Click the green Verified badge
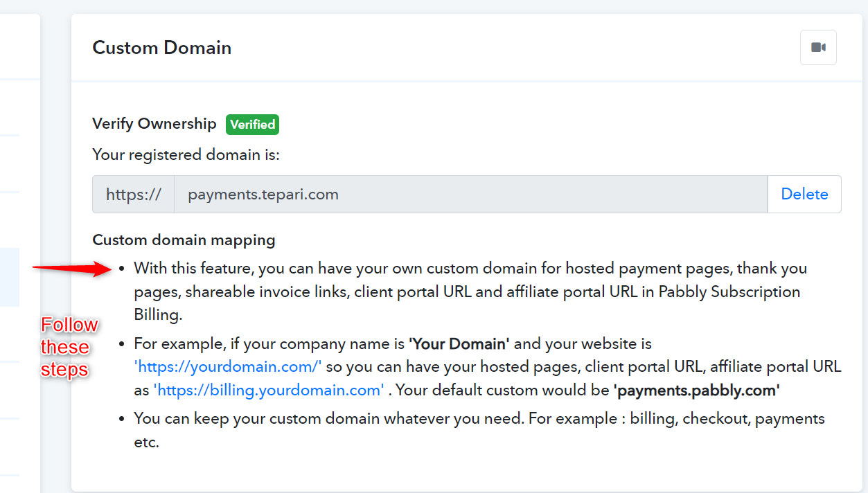 tap(252, 124)
